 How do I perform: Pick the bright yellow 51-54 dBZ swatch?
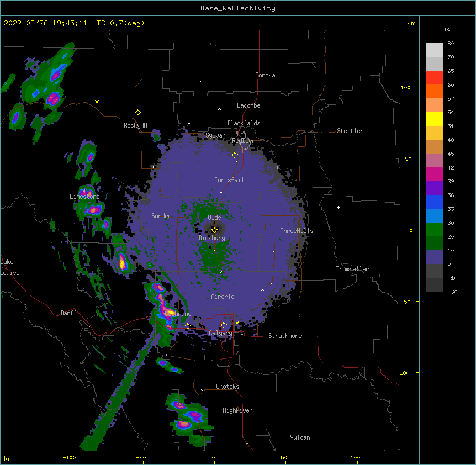[434, 119]
